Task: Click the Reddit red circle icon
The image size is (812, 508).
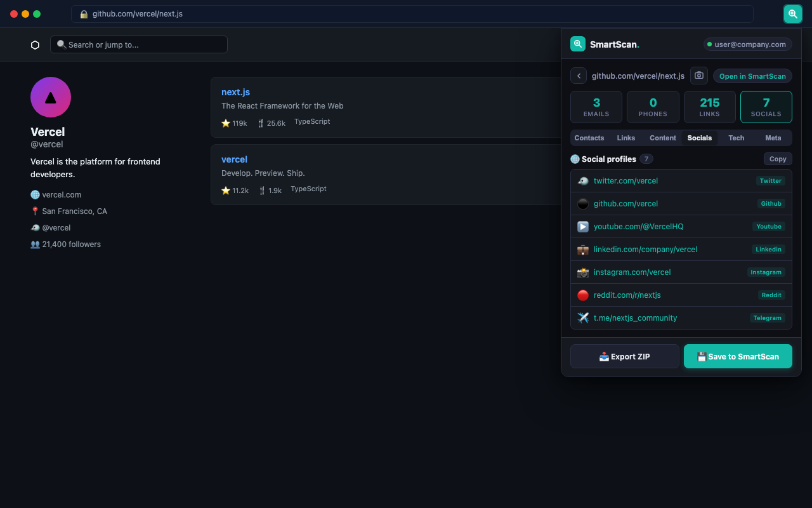Action: 583,295
